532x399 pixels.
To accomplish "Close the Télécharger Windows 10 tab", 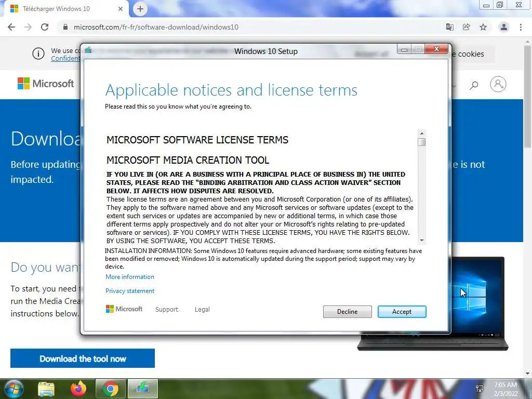I will coord(121,9).
